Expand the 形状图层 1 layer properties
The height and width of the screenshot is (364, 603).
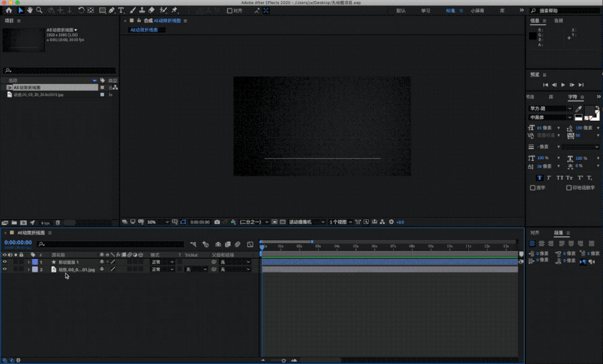tap(29, 262)
